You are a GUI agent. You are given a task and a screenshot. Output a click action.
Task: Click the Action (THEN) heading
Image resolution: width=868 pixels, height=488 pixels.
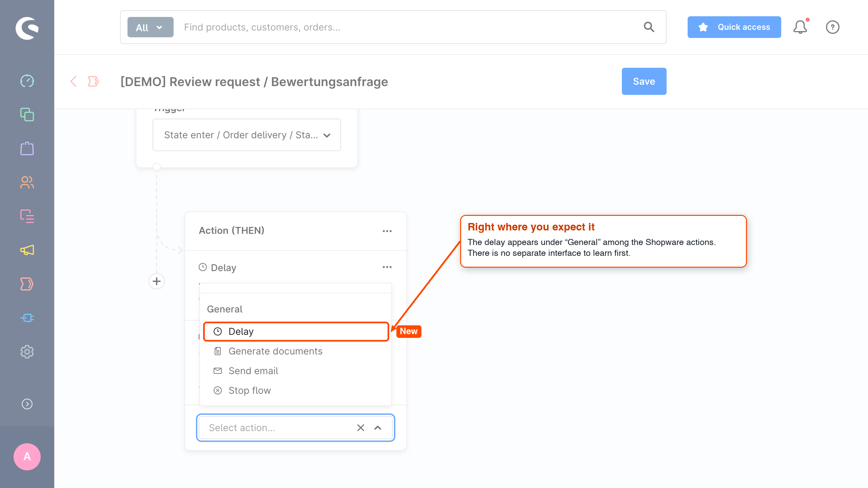tap(232, 230)
